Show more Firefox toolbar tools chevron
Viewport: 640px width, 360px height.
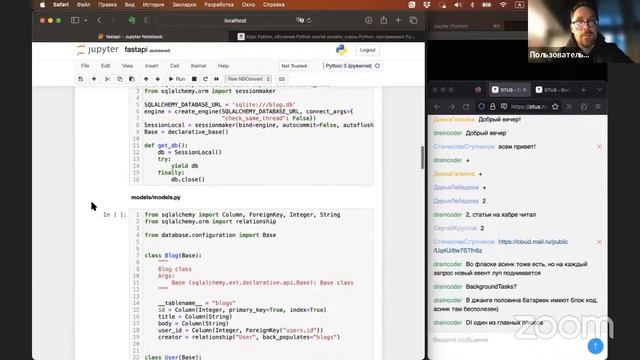click(569, 107)
